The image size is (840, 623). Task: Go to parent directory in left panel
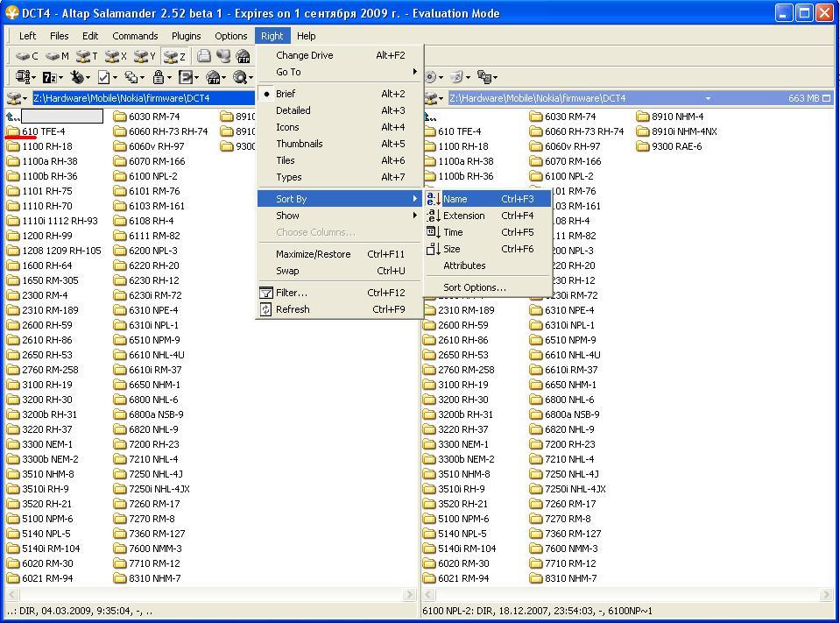point(13,117)
